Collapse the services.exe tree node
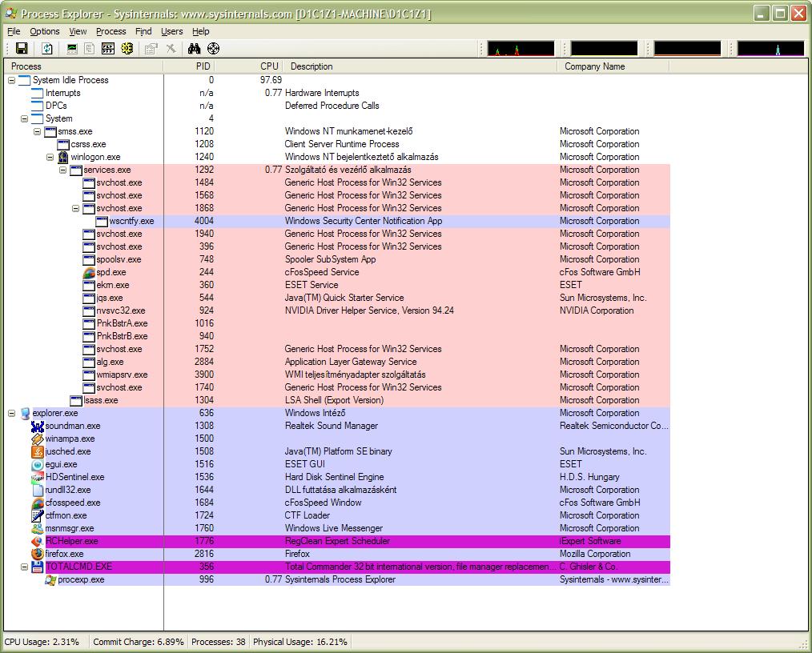812x653 pixels. tap(62, 170)
